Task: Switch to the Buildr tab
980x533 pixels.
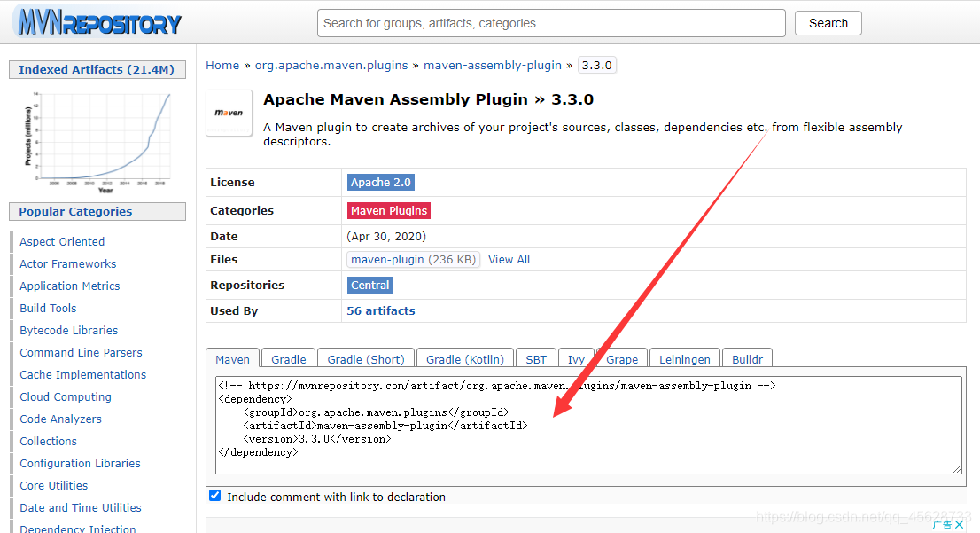Action: click(748, 359)
